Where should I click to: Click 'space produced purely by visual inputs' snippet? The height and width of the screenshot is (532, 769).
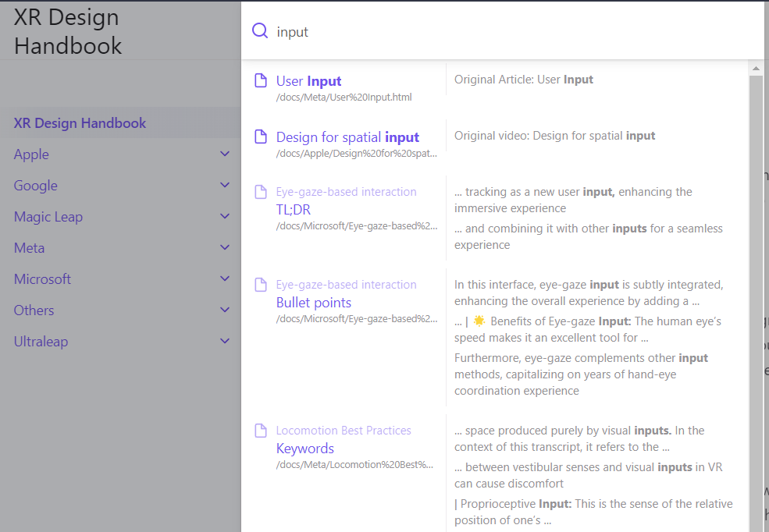click(579, 438)
